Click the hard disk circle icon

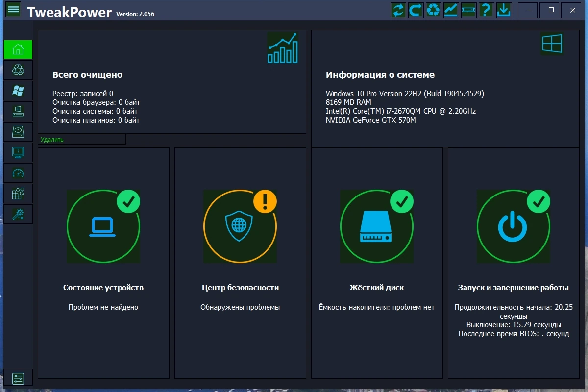coord(376,226)
